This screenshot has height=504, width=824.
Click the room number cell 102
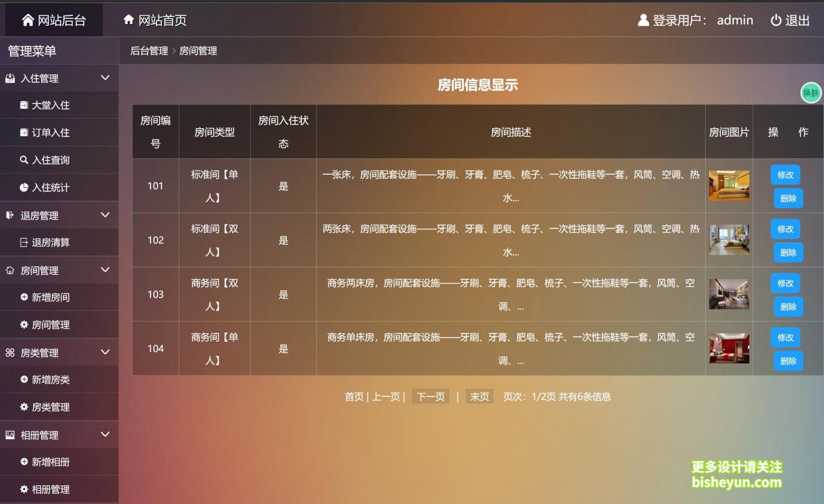click(155, 240)
